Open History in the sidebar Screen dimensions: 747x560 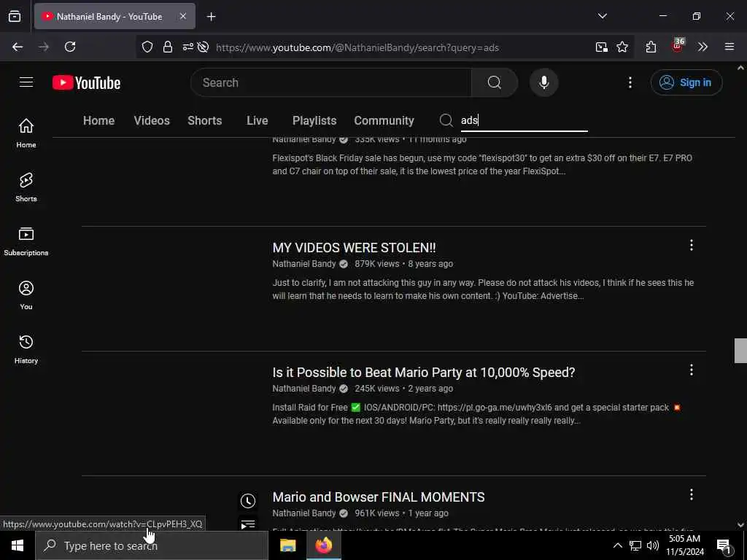[x=26, y=349]
